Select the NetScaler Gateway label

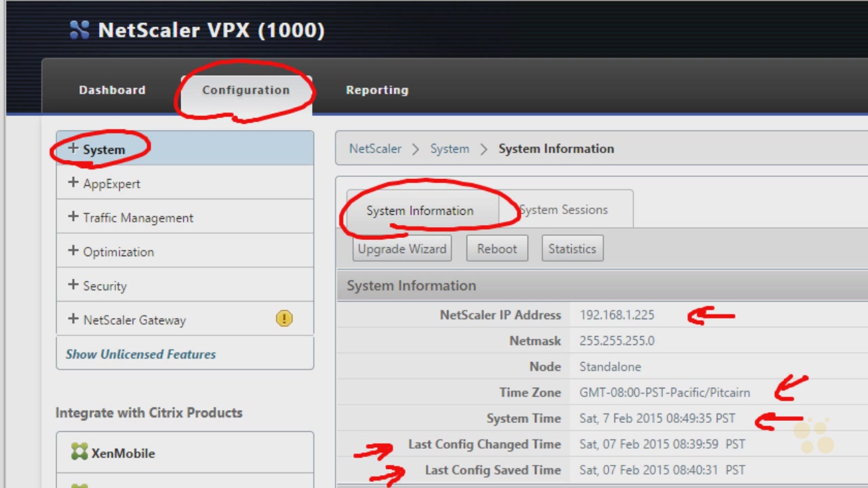pos(134,320)
